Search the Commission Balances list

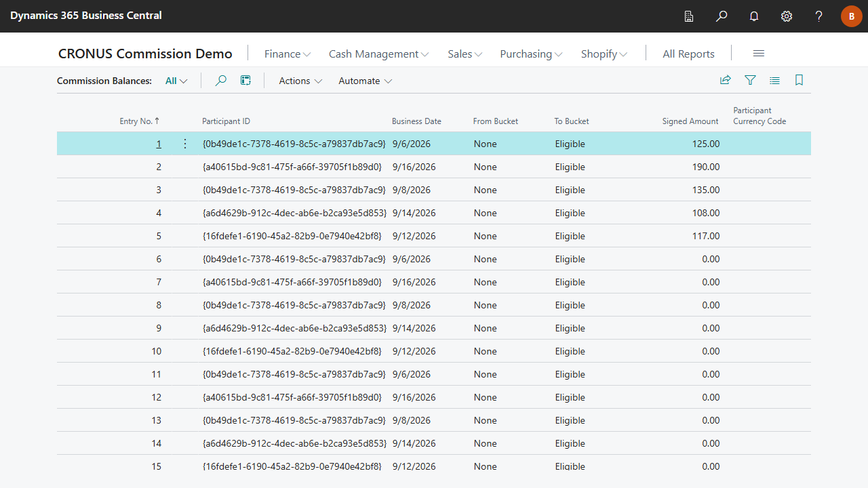[x=220, y=81]
